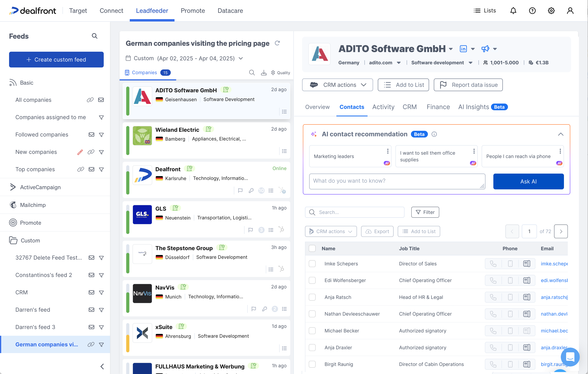Select checkbox for Imke Schepers
This screenshot has height=374, width=588.
pyautogui.click(x=312, y=264)
